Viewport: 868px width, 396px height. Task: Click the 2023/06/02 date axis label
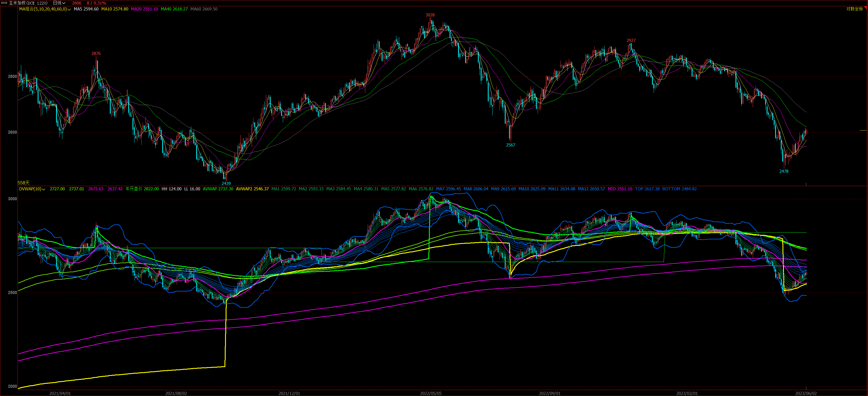tap(806, 393)
